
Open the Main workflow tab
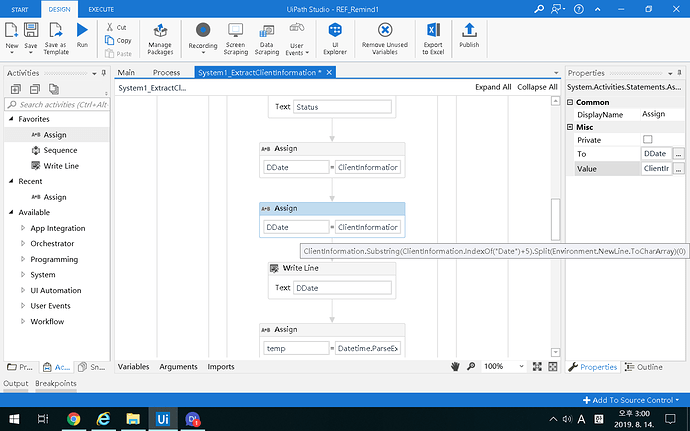click(x=126, y=73)
